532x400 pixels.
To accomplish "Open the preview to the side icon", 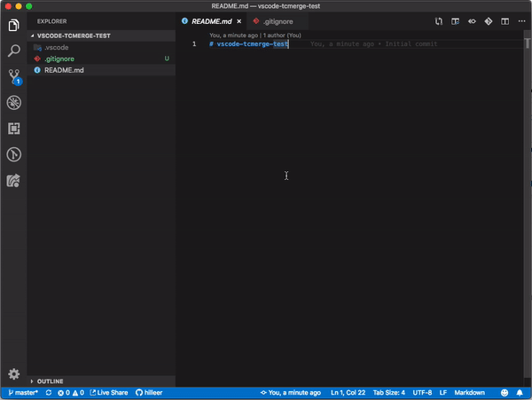I will point(456,21).
